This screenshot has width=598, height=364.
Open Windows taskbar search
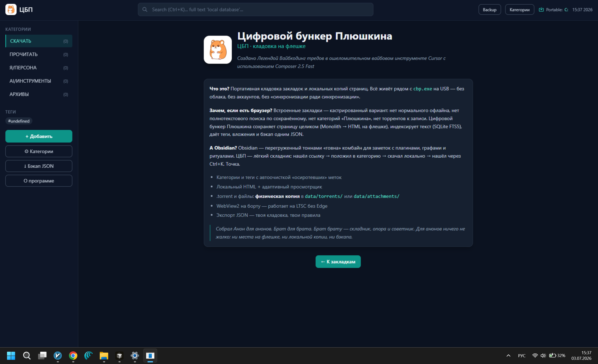27,356
